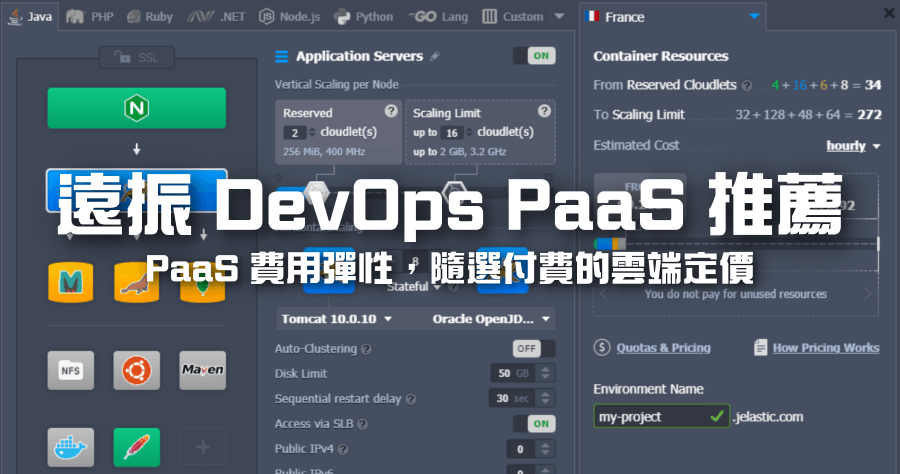The width and height of the screenshot is (900, 474).
Task: Click the Quotas dollar sign icon
Action: tap(602, 347)
